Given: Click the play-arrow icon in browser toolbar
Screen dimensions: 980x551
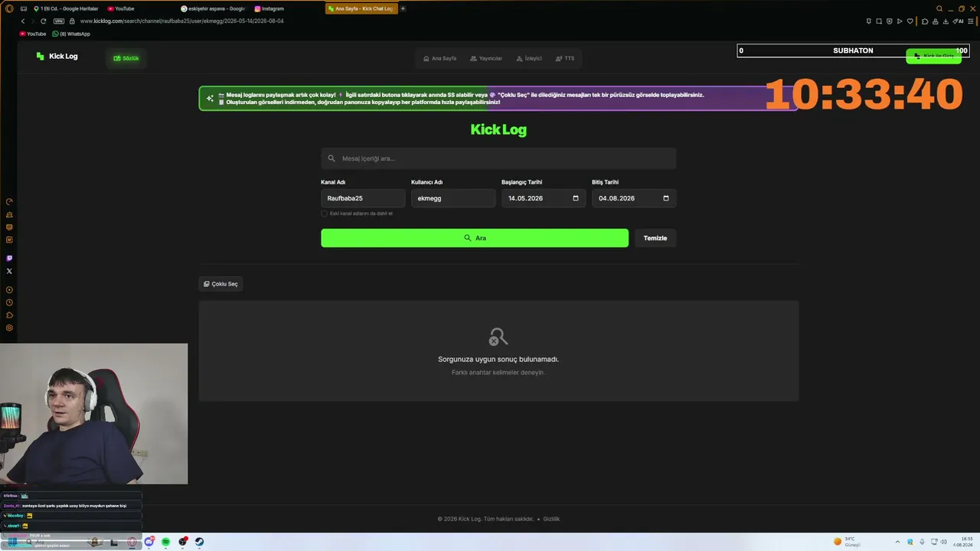Looking at the screenshot, I should click(900, 21).
